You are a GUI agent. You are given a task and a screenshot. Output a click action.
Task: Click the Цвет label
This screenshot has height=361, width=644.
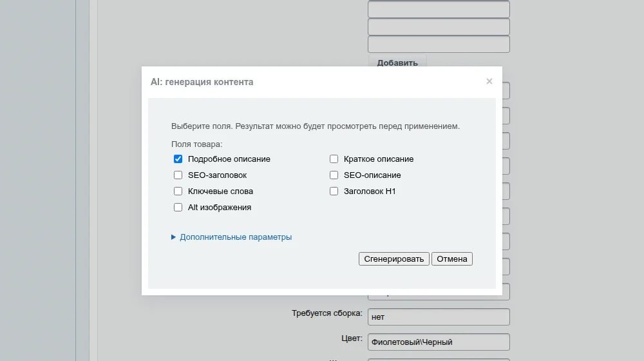352,338
